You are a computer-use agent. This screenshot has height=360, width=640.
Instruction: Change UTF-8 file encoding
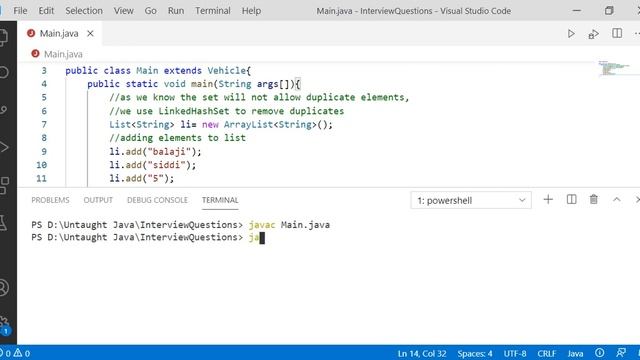(515, 353)
